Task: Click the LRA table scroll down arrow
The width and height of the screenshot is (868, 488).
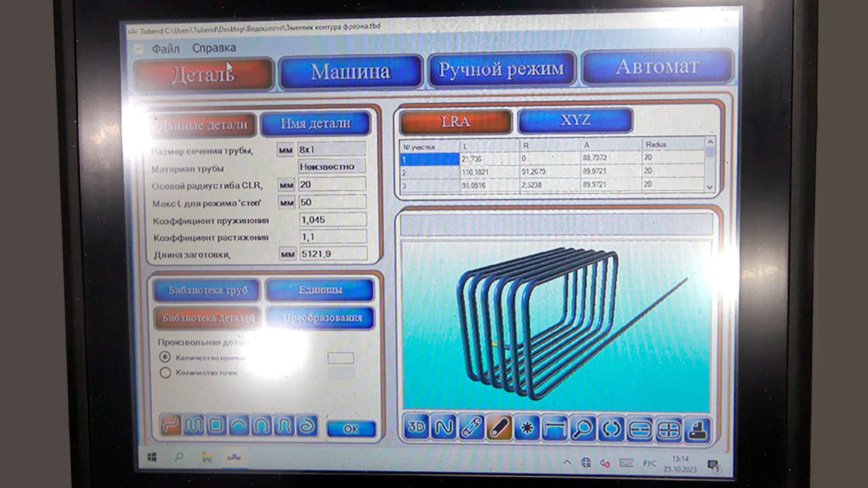Action: point(709,187)
